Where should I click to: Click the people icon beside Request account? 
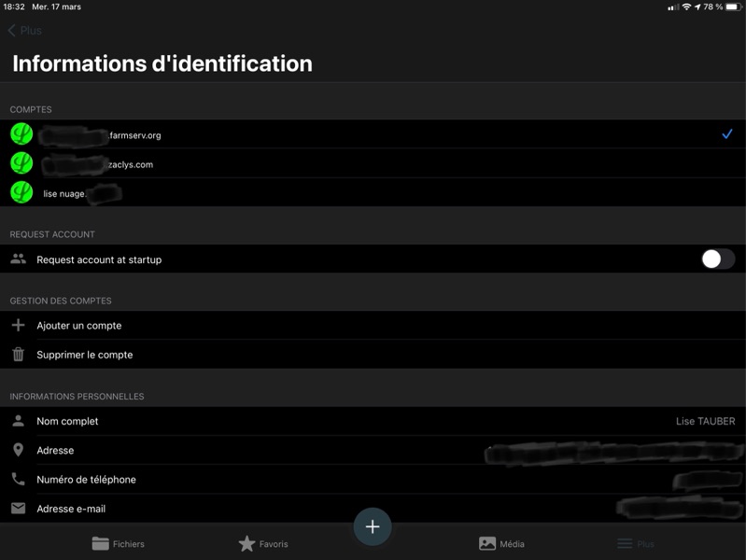point(18,259)
